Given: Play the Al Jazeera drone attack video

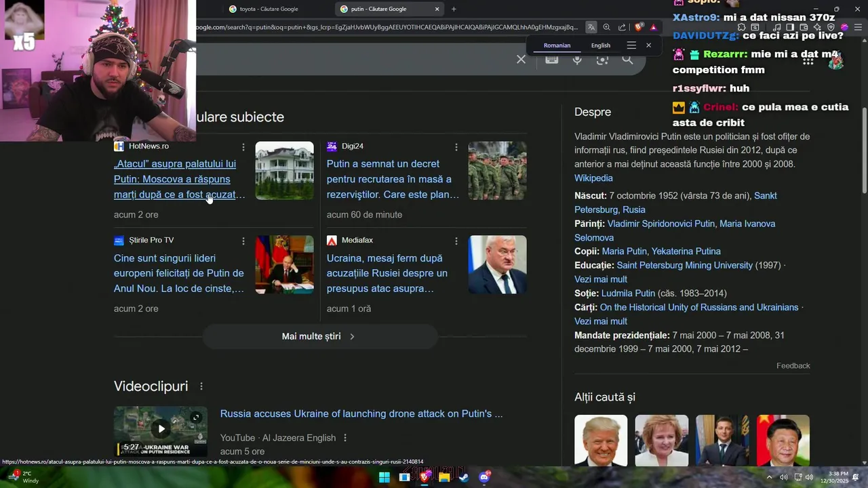Looking at the screenshot, I should coord(161,429).
